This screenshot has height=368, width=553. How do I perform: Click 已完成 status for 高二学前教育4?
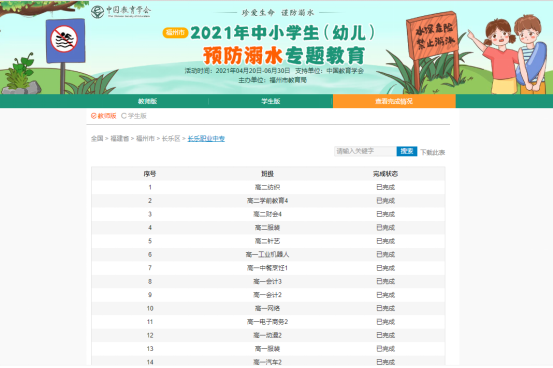385,201
